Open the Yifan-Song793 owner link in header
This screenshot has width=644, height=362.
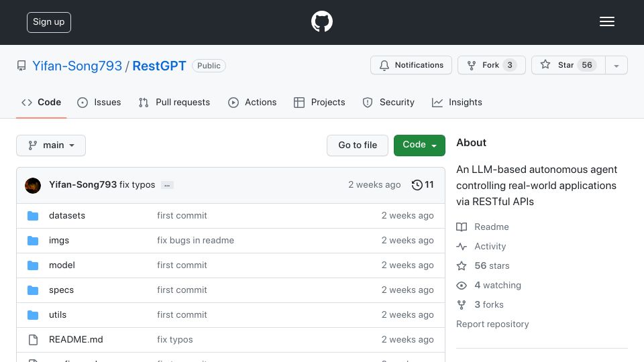[77, 66]
